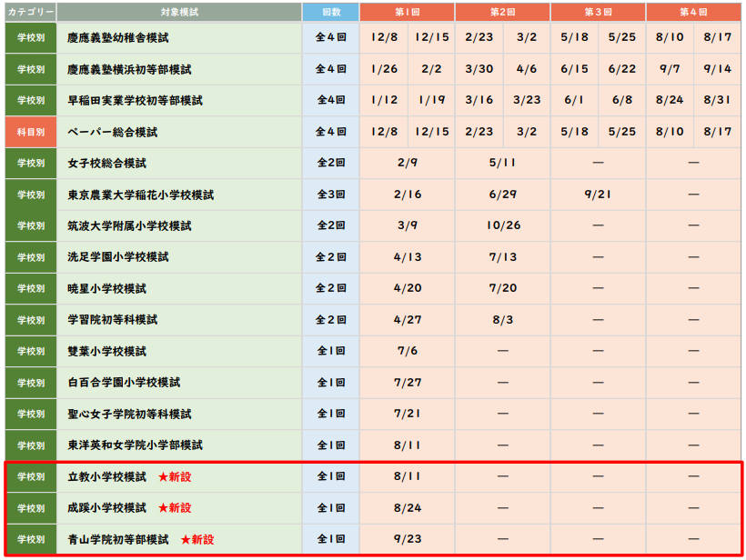
Task: Click the カテゴリー column header
Action: coord(31,13)
